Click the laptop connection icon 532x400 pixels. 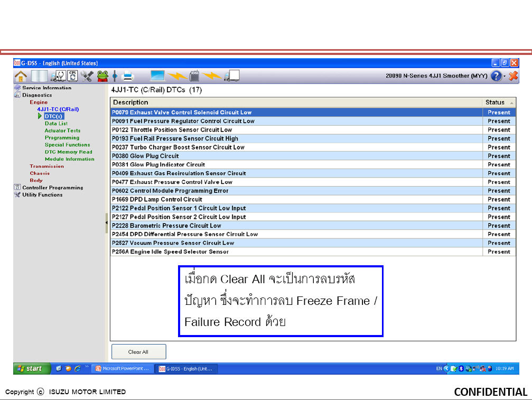coord(157,76)
